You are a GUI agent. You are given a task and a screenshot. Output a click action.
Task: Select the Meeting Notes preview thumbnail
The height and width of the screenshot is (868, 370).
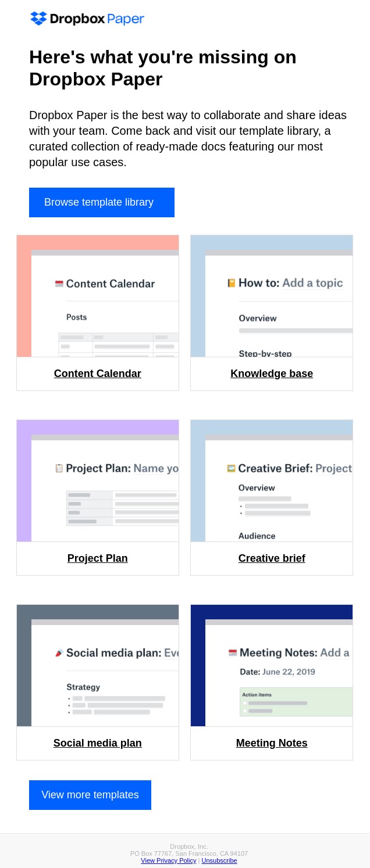coord(272,665)
